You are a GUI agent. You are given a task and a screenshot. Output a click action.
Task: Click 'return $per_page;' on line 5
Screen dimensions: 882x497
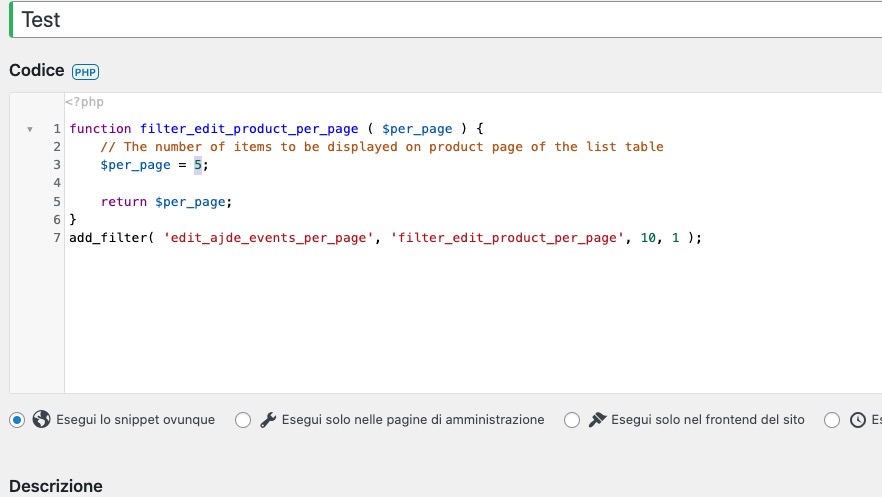[x=166, y=202]
